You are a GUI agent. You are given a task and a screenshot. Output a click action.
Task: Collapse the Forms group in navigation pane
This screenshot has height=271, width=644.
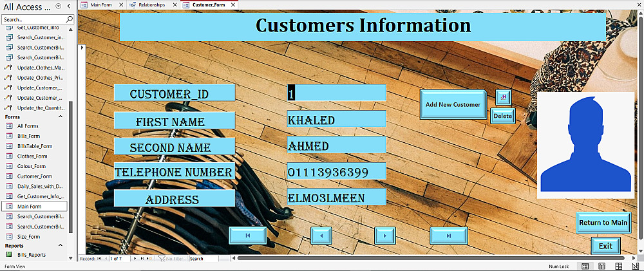[x=61, y=117]
